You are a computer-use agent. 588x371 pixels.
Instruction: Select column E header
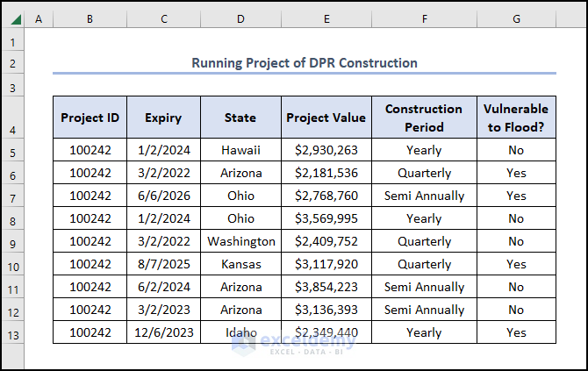pyautogui.click(x=326, y=18)
